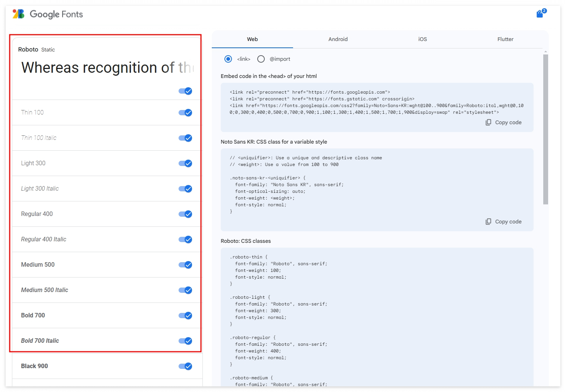Viewport: 566px width, 392px height.
Task: Click 'Embed code in the <head>' heading
Action: [x=269, y=76]
